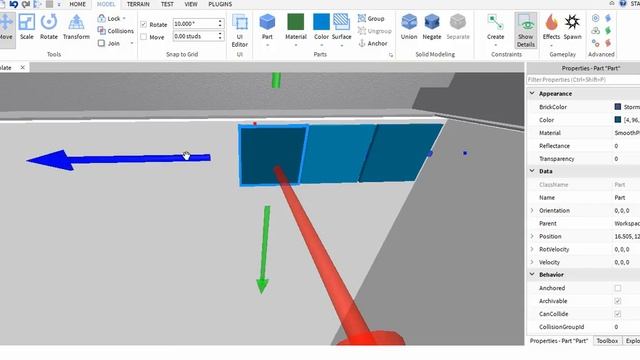
Task: Toggle Show Details for constraints
Action: [x=525, y=30]
